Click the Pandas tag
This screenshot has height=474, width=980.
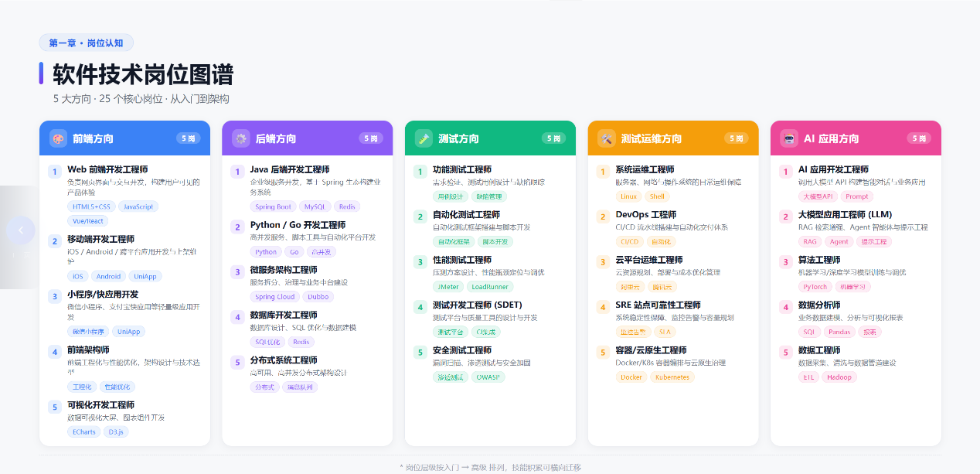(x=839, y=331)
